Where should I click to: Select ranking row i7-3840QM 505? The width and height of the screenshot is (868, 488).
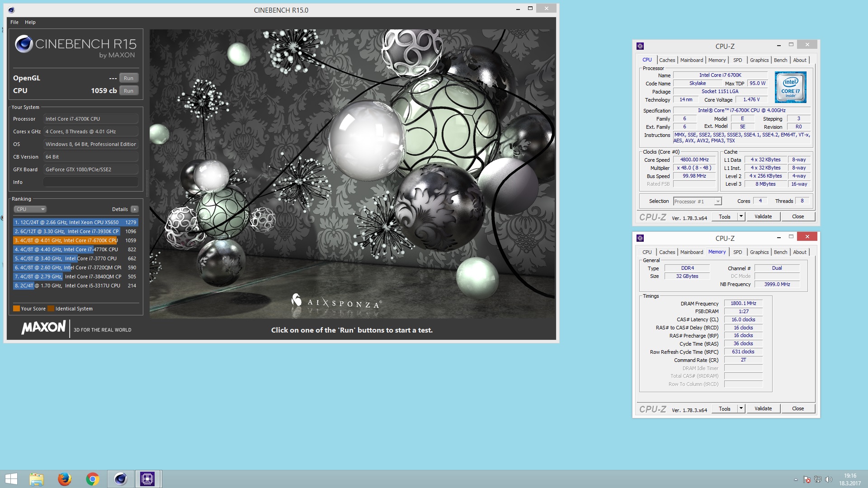pos(75,277)
